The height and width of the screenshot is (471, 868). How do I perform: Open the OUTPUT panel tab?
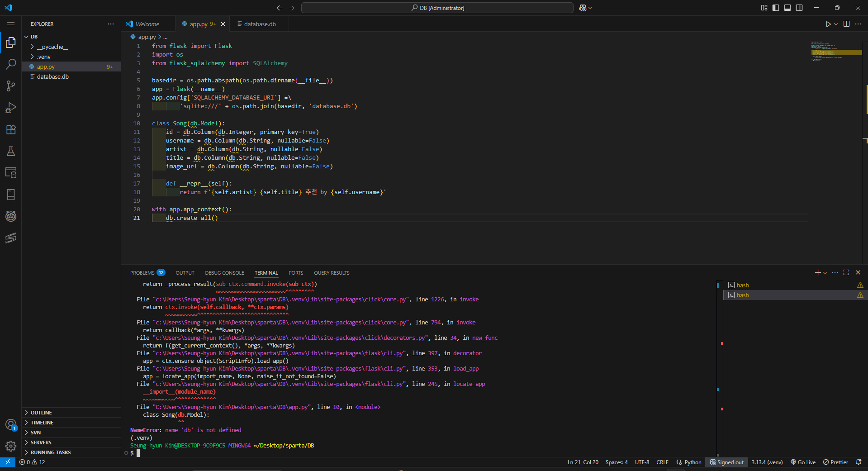click(185, 273)
